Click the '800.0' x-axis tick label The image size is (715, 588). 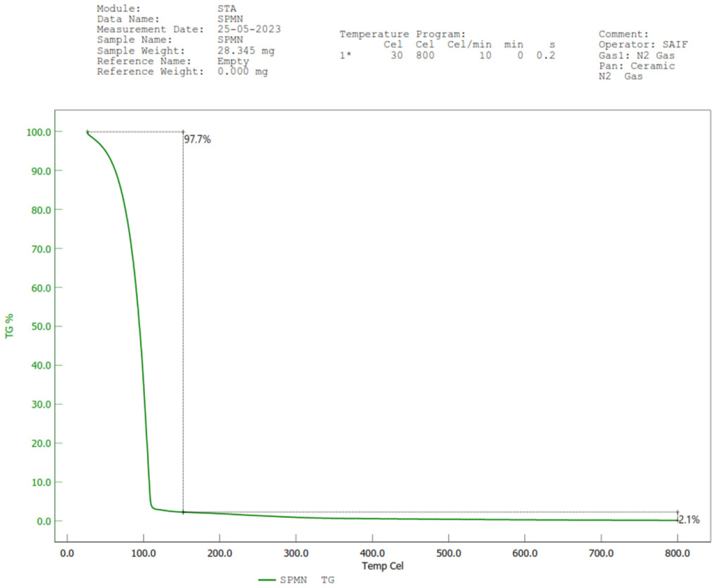[x=677, y=554]
